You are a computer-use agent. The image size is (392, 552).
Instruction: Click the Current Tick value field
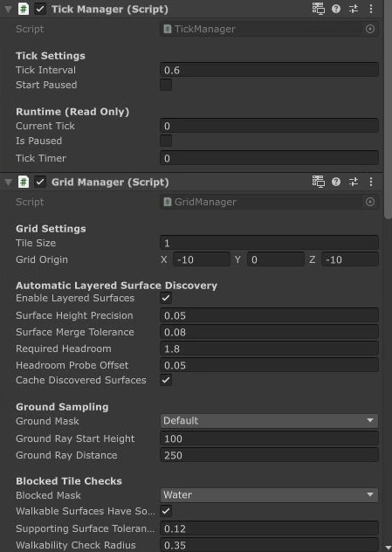tap(269, 126)
